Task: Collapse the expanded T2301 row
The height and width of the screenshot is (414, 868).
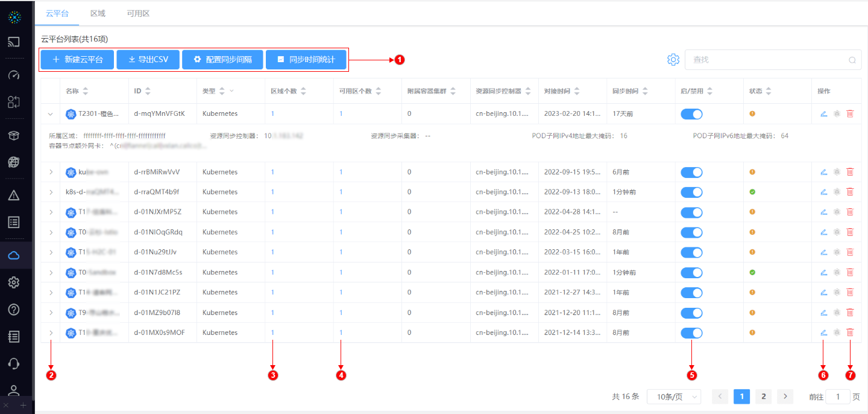Action: tap(51, 114)
